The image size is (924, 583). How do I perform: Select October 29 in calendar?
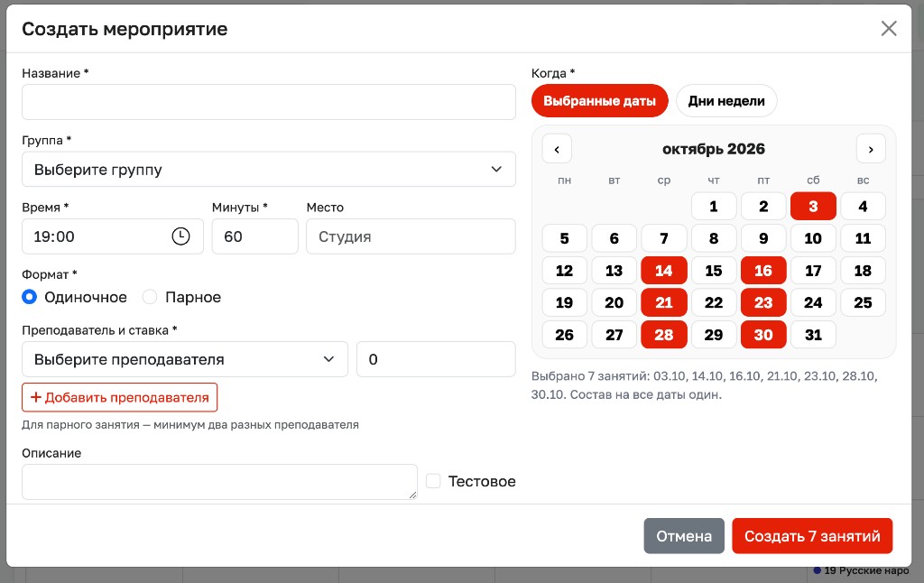click(x=714, y=335)
